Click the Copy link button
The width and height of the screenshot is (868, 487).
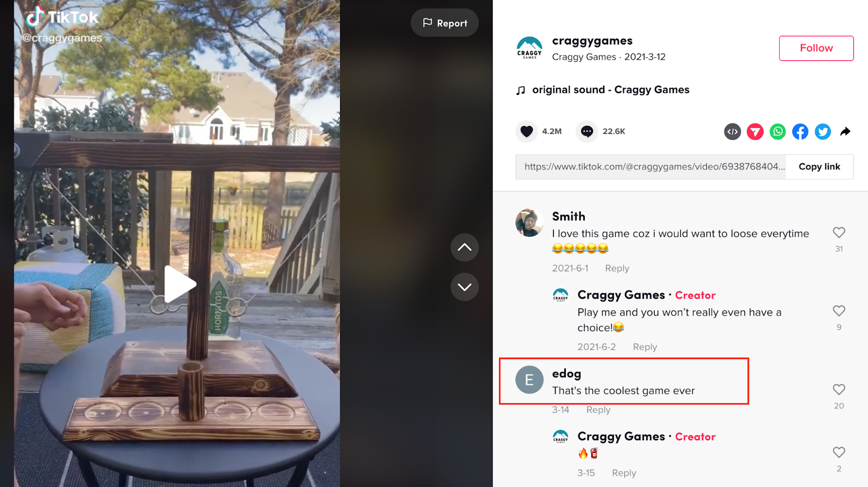click(819, 167)
